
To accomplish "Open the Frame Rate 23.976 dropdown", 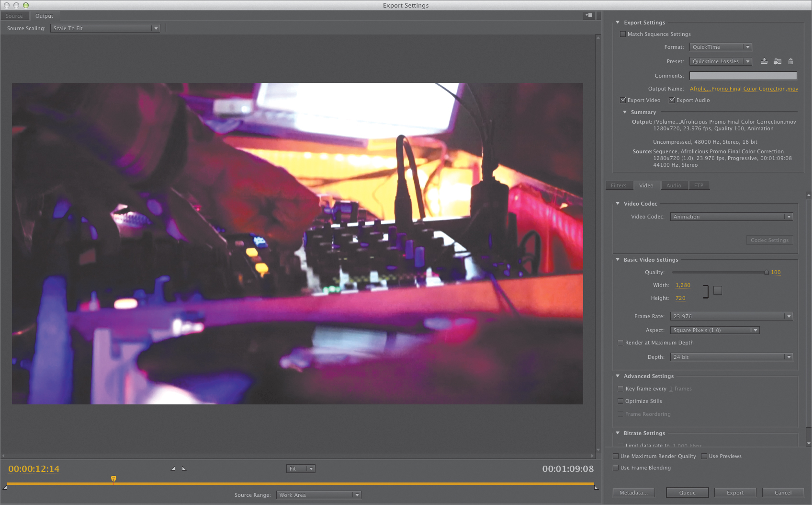I will 732,316.
